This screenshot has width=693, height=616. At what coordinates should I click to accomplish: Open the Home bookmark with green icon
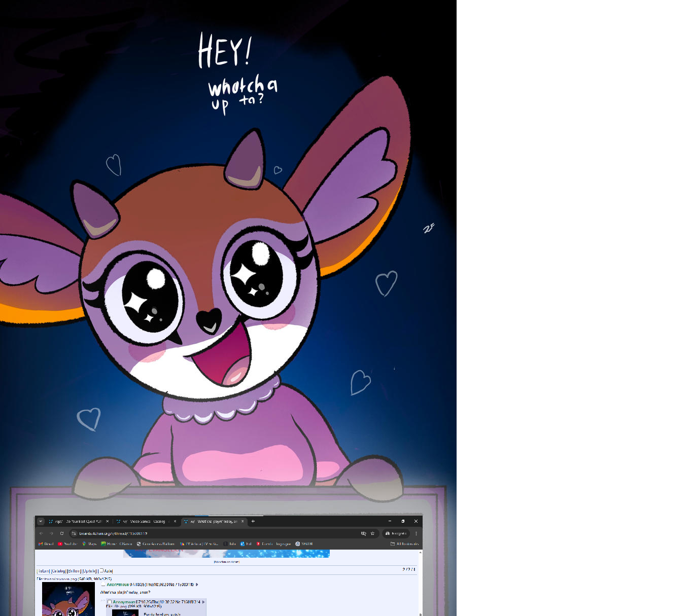point(116,544)
